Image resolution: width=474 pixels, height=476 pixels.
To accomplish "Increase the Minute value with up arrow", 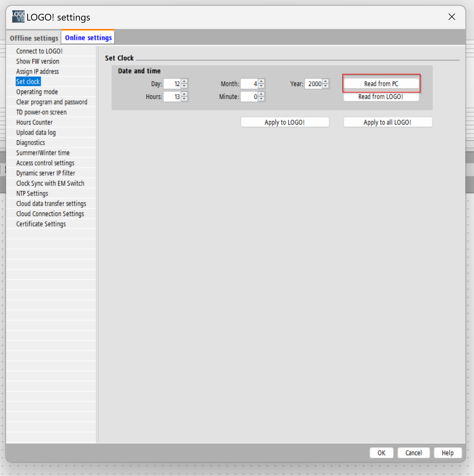I will pyautogui.click(x=261, y=94).
